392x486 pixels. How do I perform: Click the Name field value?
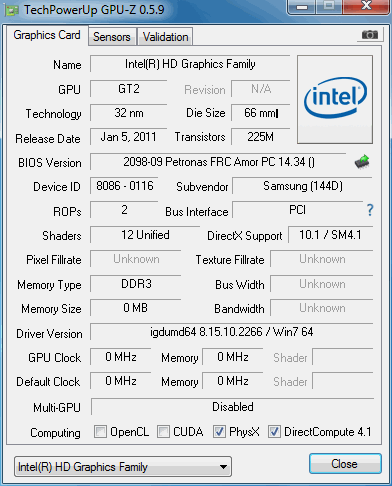(x=190, y=64)
